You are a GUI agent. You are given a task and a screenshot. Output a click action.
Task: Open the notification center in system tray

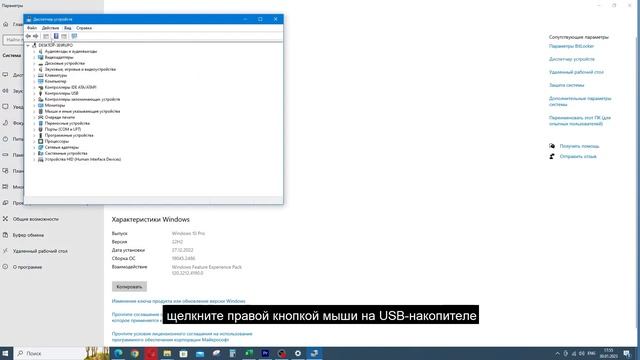pos(627,353)
